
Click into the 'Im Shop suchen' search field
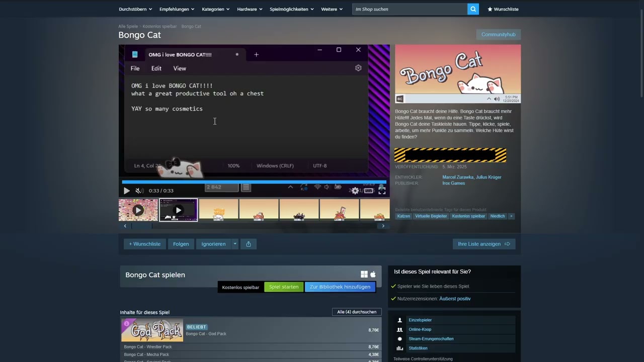pyautogui.click(x=410, y=9)
